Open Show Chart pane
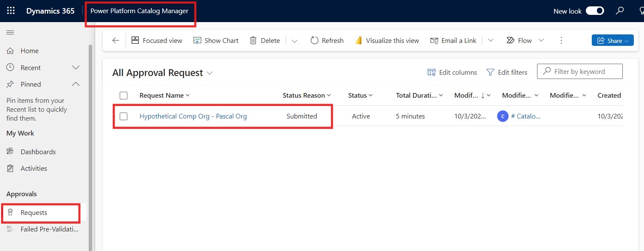The image size is (644, 251). (216, 40)
